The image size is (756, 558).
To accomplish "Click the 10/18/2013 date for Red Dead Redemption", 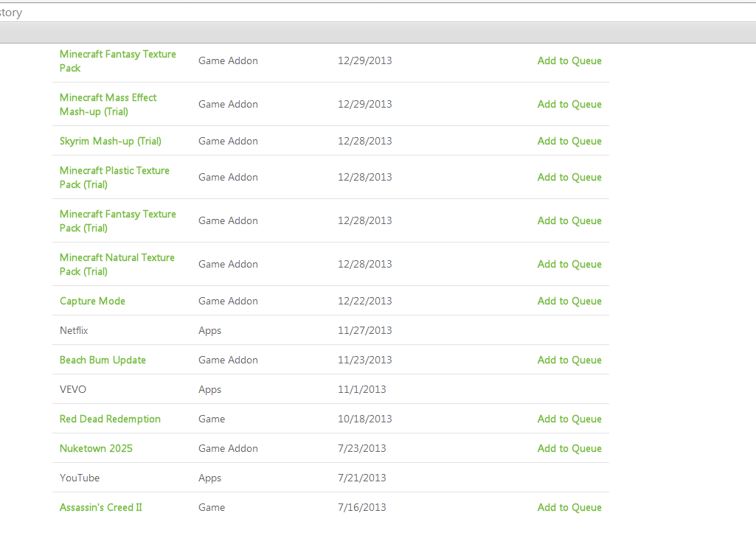I will pyautogui.click(x=365, y=419).
